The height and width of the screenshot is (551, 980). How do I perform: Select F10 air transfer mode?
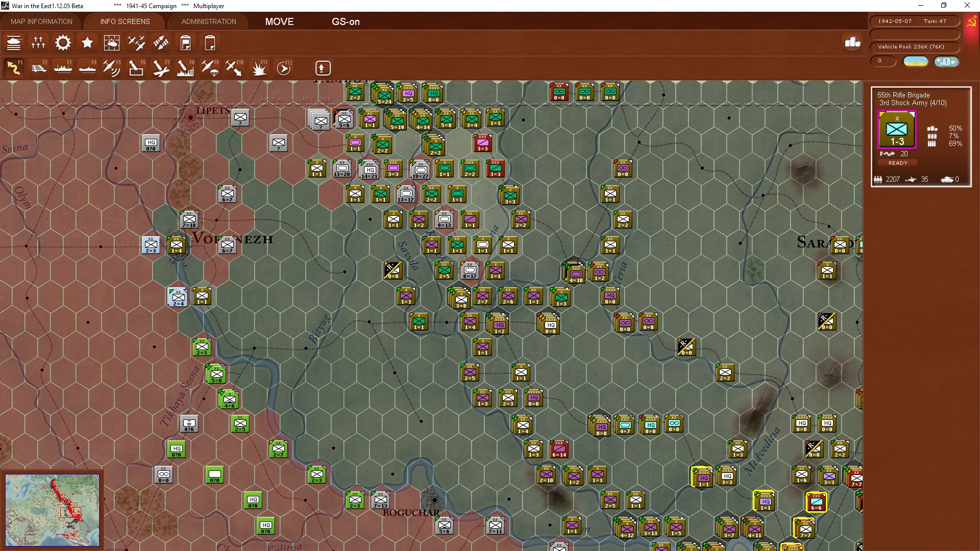[x=234, y=68]
